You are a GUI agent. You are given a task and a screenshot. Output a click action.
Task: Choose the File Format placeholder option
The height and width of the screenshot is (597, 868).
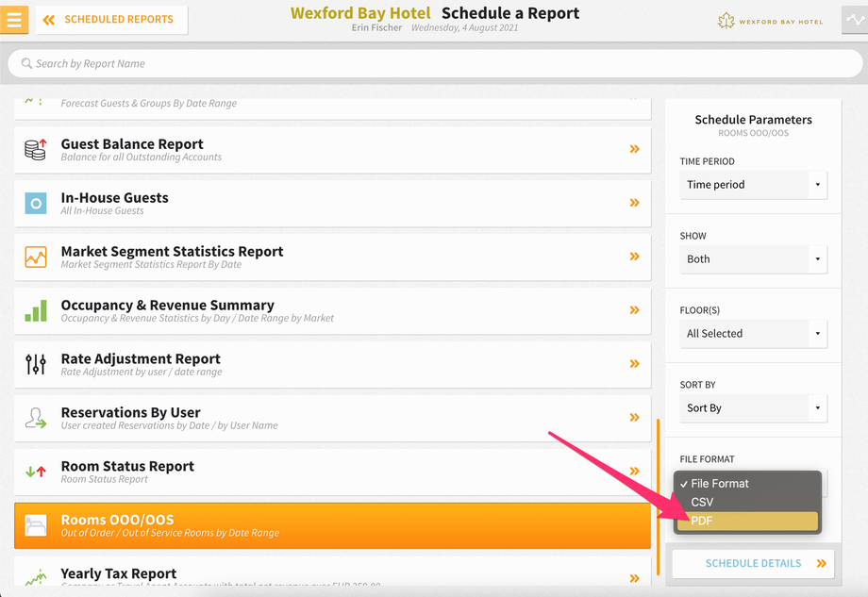(x=747, y=484)
